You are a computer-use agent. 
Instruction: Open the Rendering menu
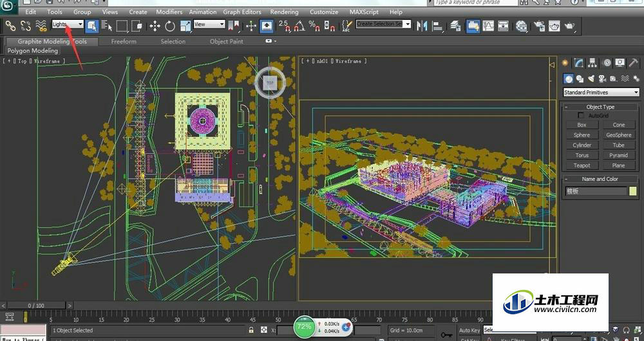point(284,12)
